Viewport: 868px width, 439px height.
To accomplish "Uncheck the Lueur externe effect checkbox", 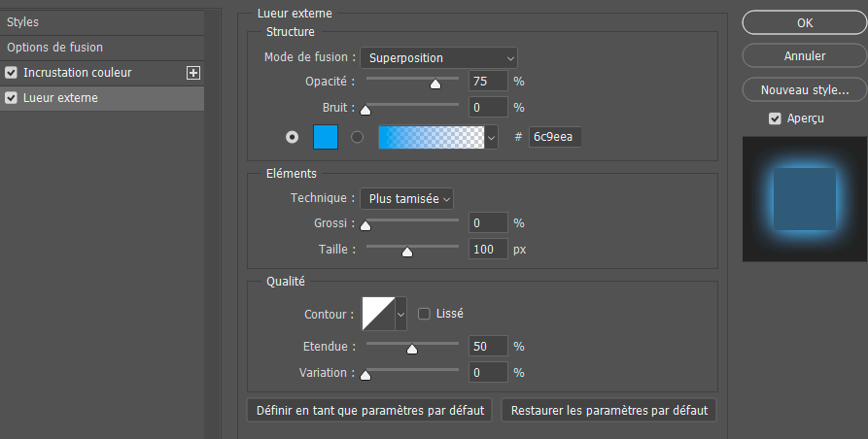I will [12, 98].
